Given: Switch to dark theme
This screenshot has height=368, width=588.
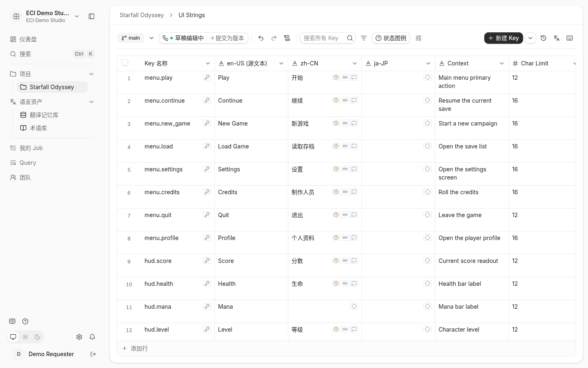Looking at the screenshot, I should 38,337.
